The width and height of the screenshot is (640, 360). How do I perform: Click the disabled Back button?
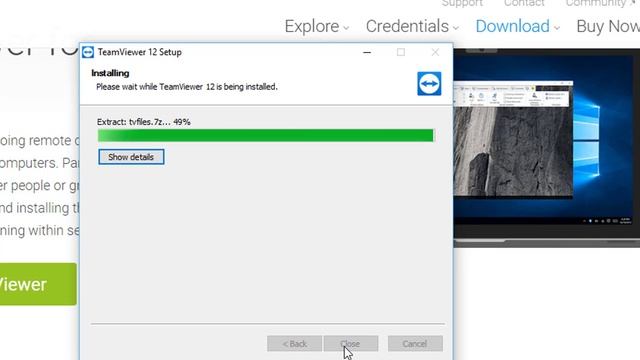coord(294,344)
